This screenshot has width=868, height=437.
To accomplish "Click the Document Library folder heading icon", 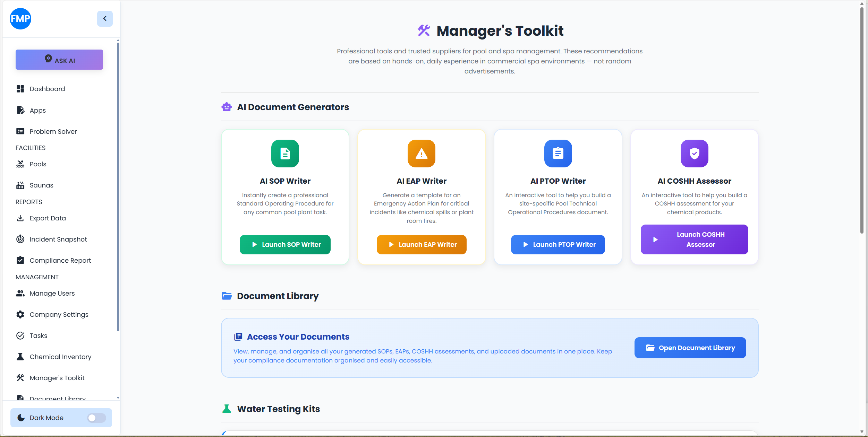I will pyautogui.click(x=227, y=296).
